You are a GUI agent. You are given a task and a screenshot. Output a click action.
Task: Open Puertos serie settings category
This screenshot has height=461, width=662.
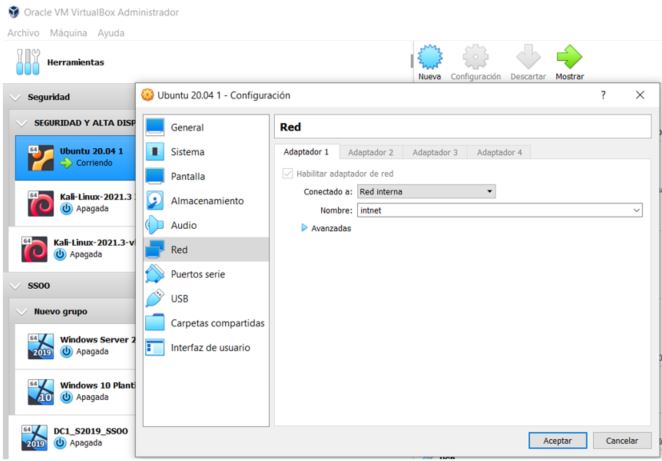(206, 274)
